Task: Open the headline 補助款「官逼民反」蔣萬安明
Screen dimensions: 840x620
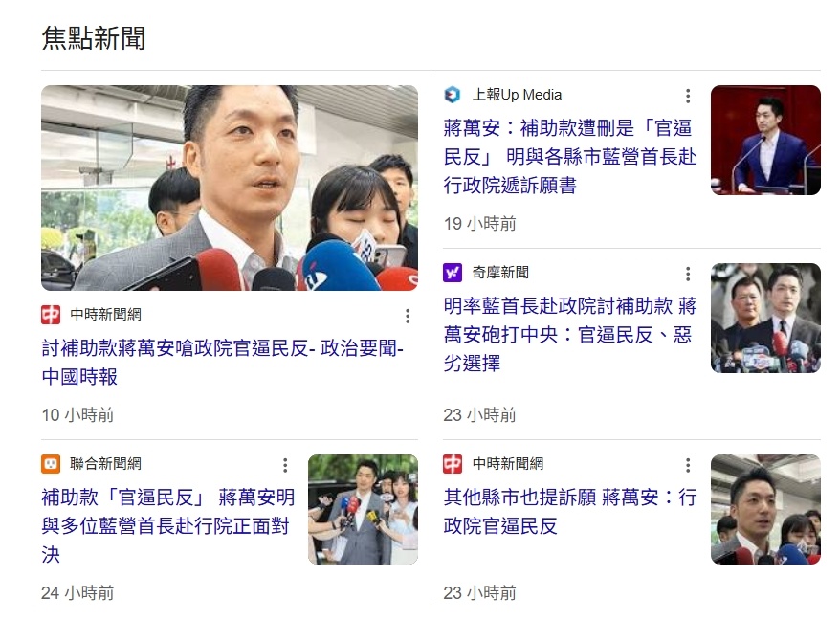Action: pos(168,525)
